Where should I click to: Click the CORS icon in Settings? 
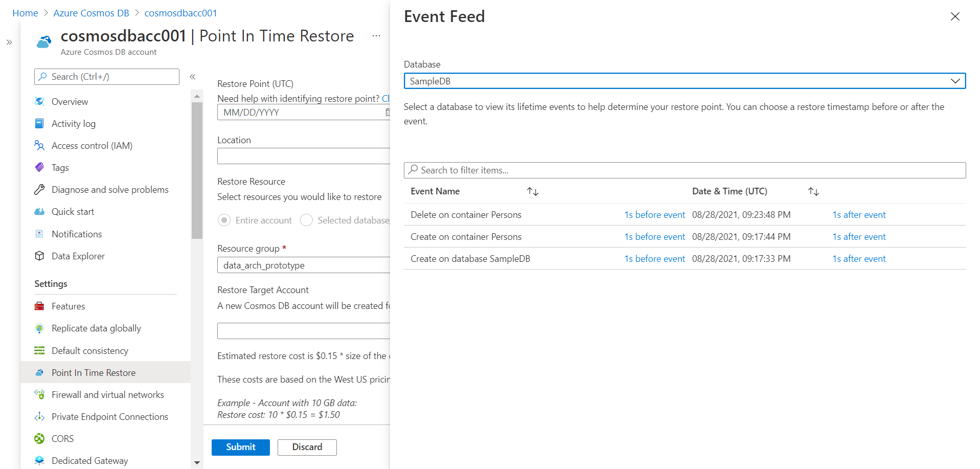pyautogui.click(x=39, y=438)
